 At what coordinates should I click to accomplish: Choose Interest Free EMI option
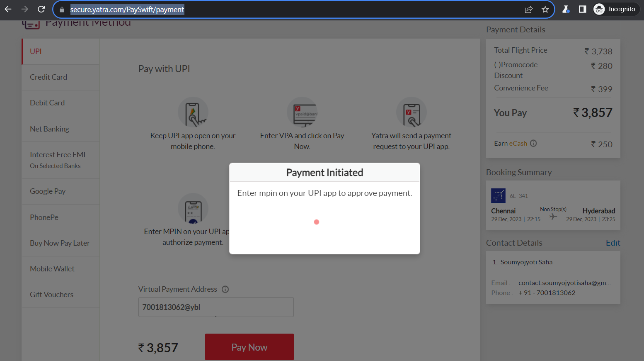(x=61, y=160)
